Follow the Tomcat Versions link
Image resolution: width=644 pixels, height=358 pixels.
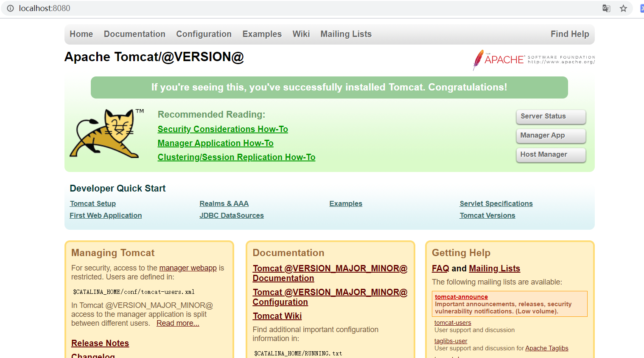pos(487,216)
